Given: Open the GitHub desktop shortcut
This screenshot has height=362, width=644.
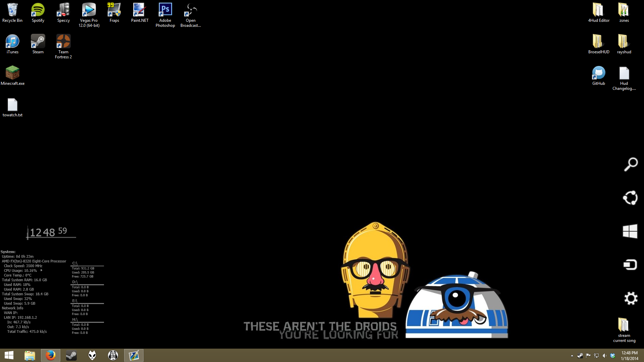Looking at the screenshot, I should click(599, 75).
